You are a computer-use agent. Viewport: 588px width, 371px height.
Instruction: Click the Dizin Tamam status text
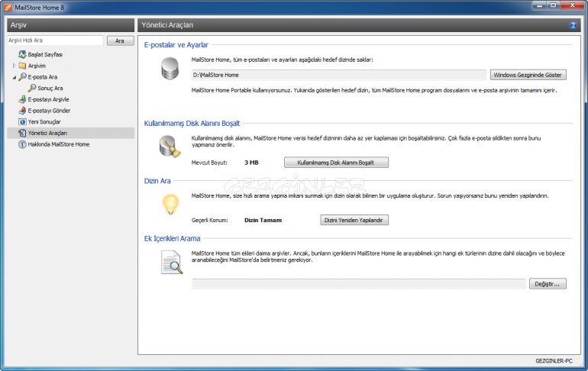coord(263,221)
